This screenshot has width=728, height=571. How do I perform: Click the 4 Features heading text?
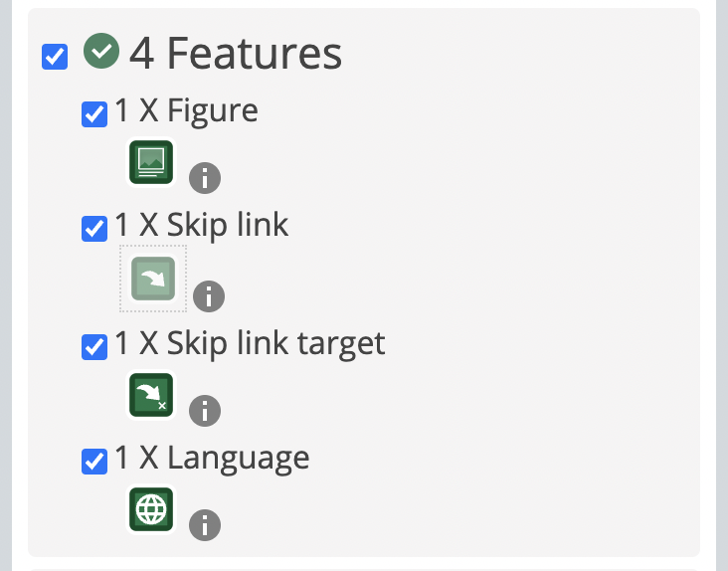236,54
